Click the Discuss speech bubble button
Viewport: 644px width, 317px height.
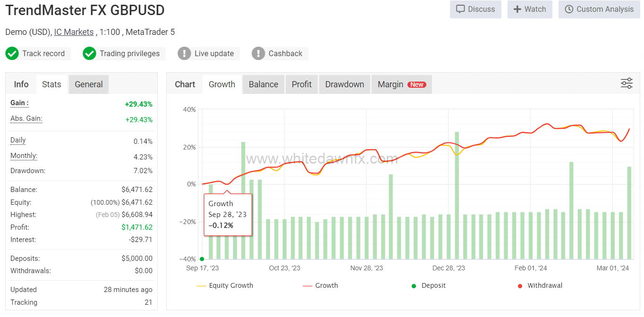tap(475, 9)
